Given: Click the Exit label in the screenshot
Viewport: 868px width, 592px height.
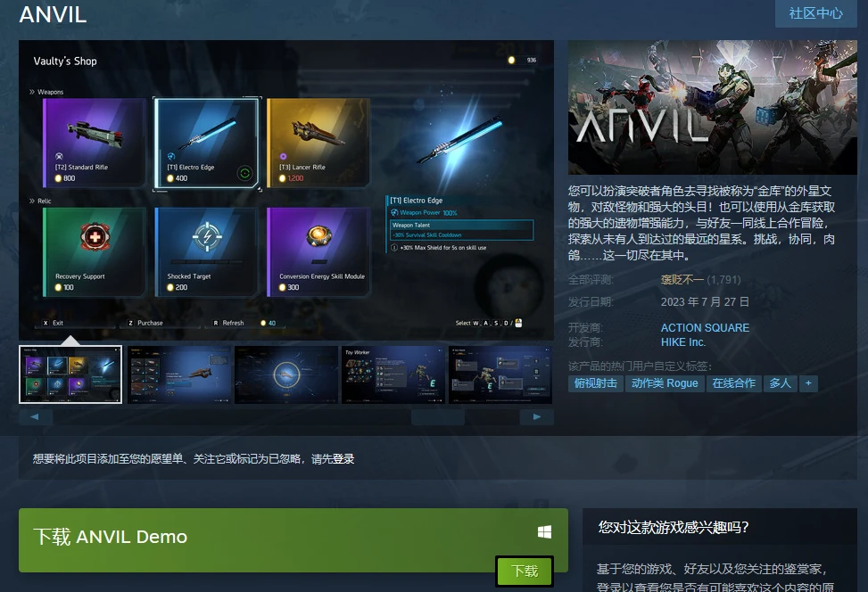Looking at the screenshot, I should coord(58,323).
